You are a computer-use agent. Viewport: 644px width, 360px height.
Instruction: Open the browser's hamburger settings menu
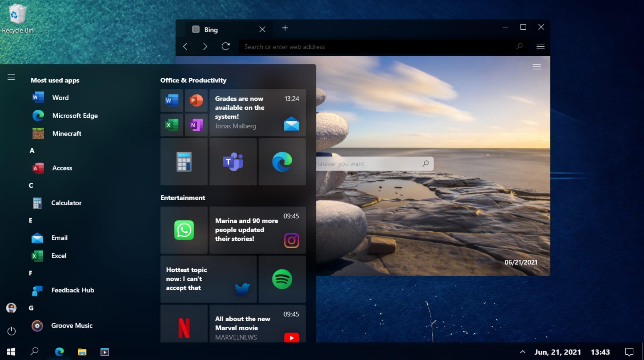coord(540,47)
